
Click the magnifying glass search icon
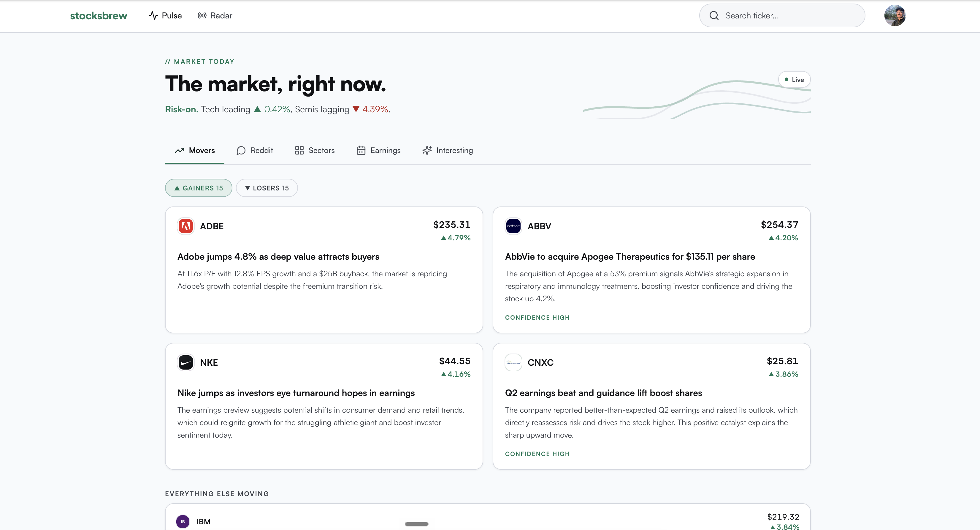pos(714,16)
